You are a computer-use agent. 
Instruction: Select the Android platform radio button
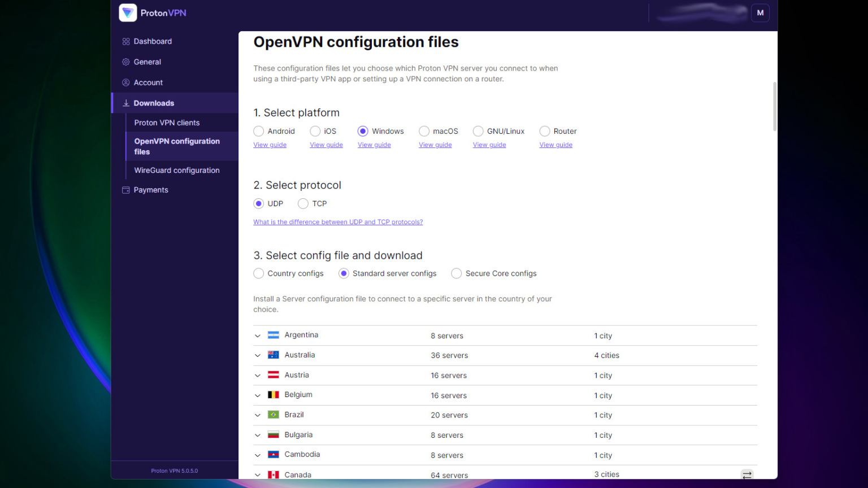click(258, 131)
